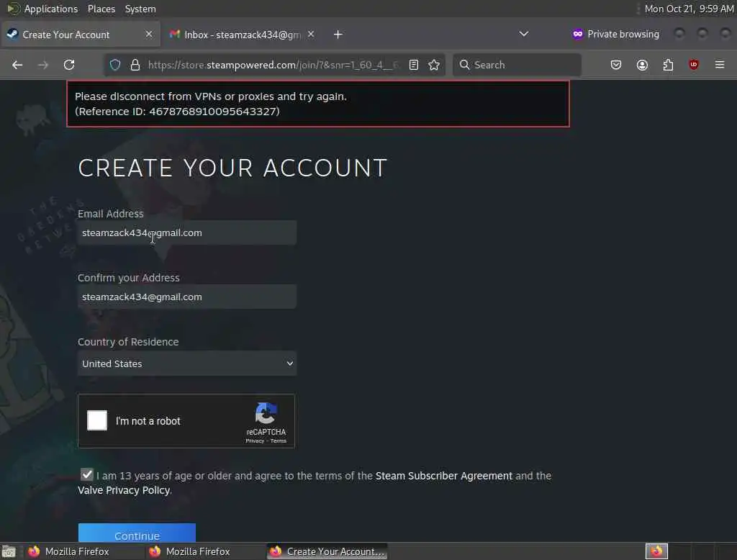This screenshot has width=737, height=560.
Task: Click the clock showing Mon Oct 21
Action: click(x=689, y=9)
